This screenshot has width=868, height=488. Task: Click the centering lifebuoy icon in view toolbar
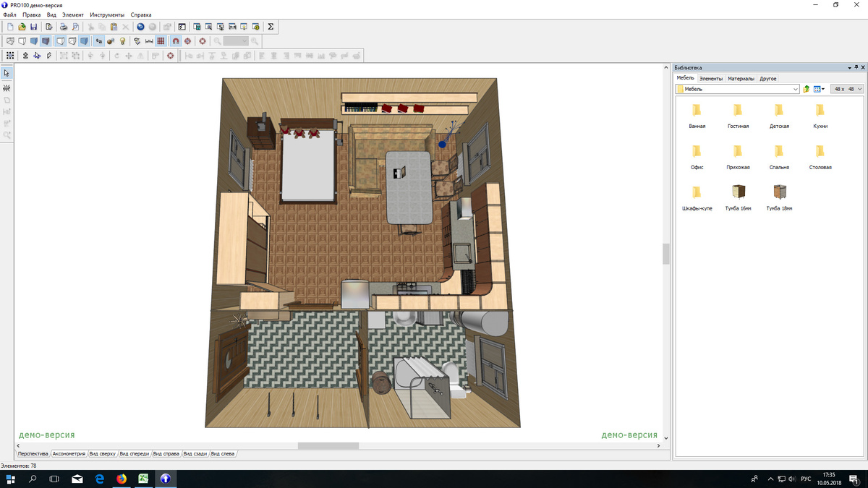click(x=203, y=41)
